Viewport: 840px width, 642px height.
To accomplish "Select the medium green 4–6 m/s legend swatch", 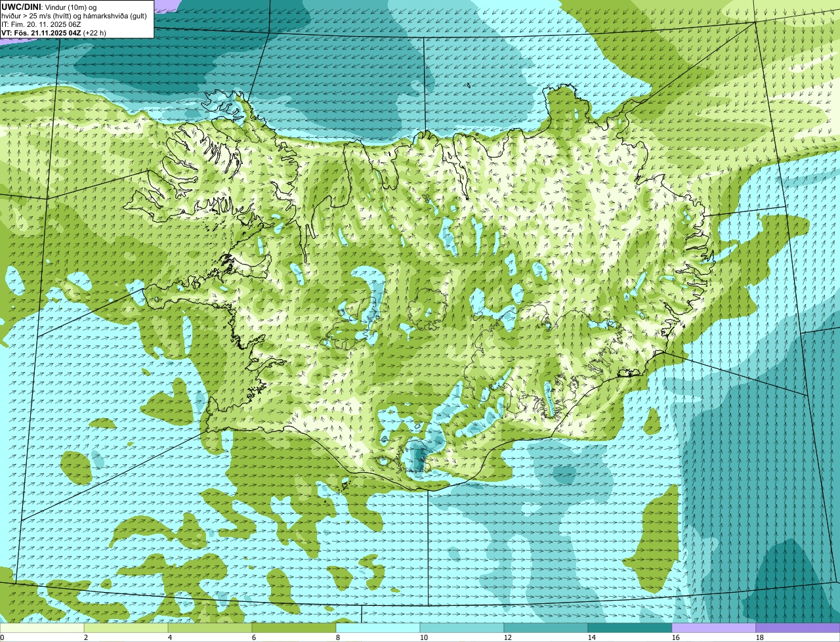I will 210,628.
